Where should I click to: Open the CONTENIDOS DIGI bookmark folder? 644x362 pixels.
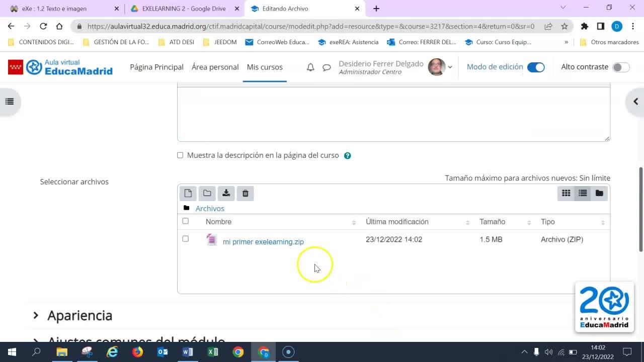pos(41,42)
